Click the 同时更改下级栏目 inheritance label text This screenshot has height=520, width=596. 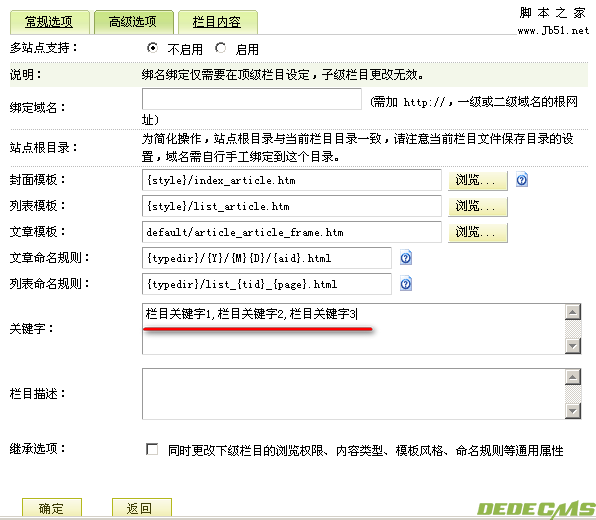pyautogui.click(x=365, y=450)
